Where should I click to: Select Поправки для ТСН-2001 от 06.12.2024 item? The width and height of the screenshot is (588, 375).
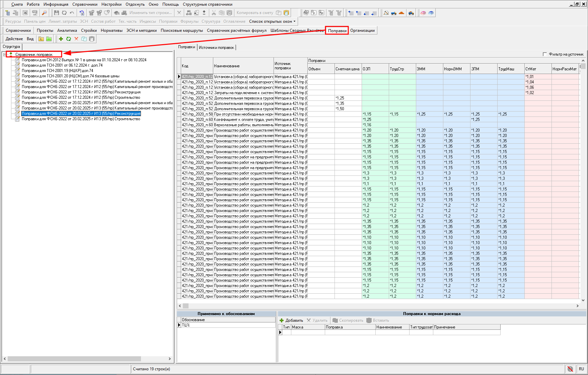[x=62, y=65]
